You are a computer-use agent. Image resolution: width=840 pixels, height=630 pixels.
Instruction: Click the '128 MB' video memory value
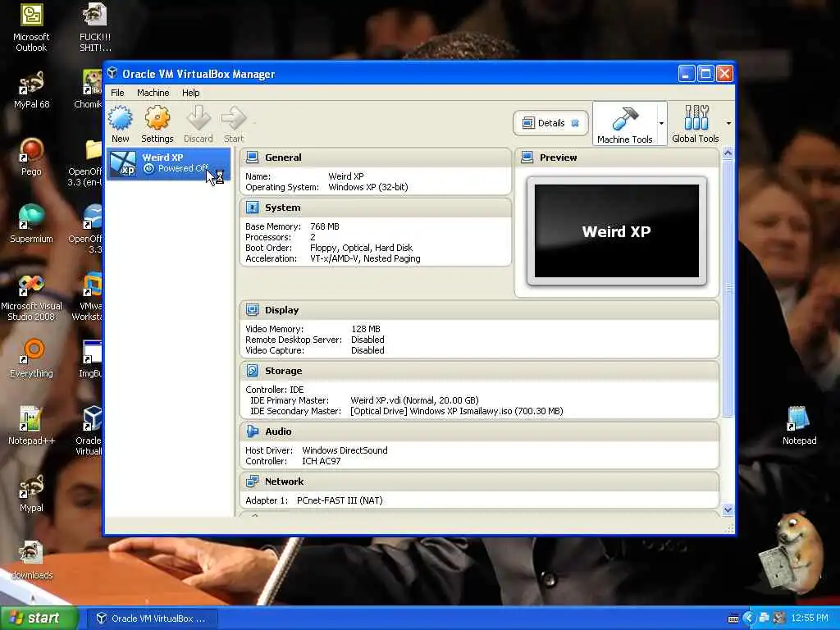click(x=366, y=329)
